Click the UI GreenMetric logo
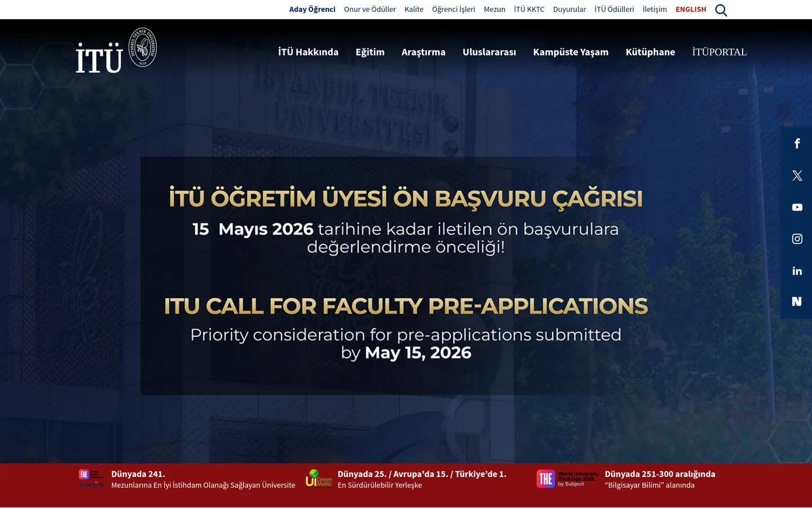This screenshot has width=812, height=508. pyautogui.click(x=319, y=478)
